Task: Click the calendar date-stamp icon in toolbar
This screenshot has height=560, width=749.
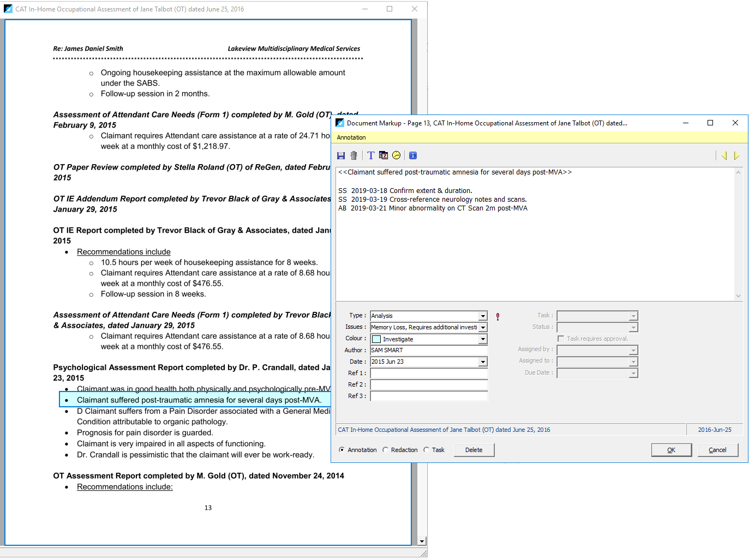Action: 384,155
